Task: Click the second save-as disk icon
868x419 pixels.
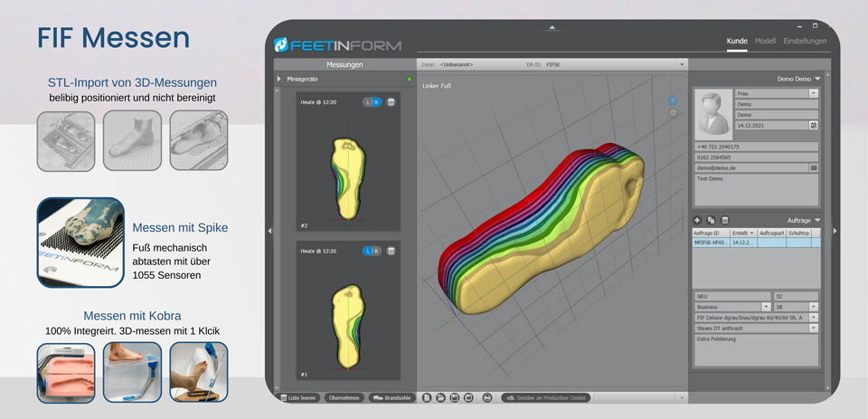Action: click(468, 397)
